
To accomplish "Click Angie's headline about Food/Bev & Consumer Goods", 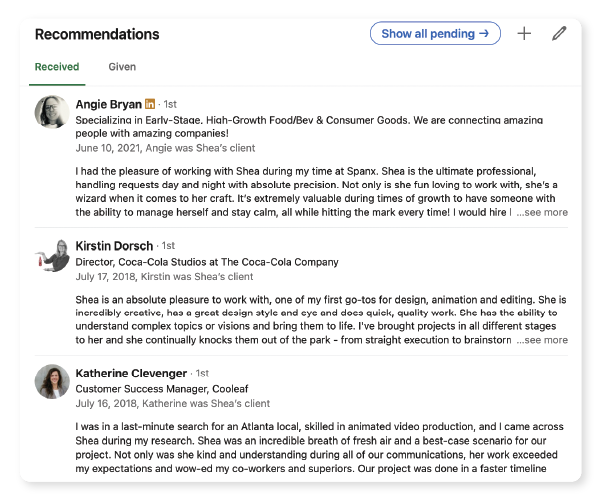I will [309, 126].
